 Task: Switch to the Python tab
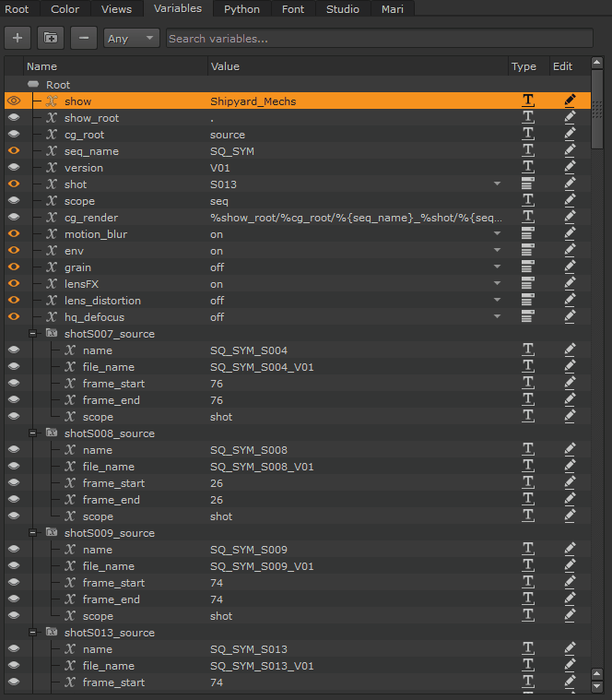[x=241, y=9]
